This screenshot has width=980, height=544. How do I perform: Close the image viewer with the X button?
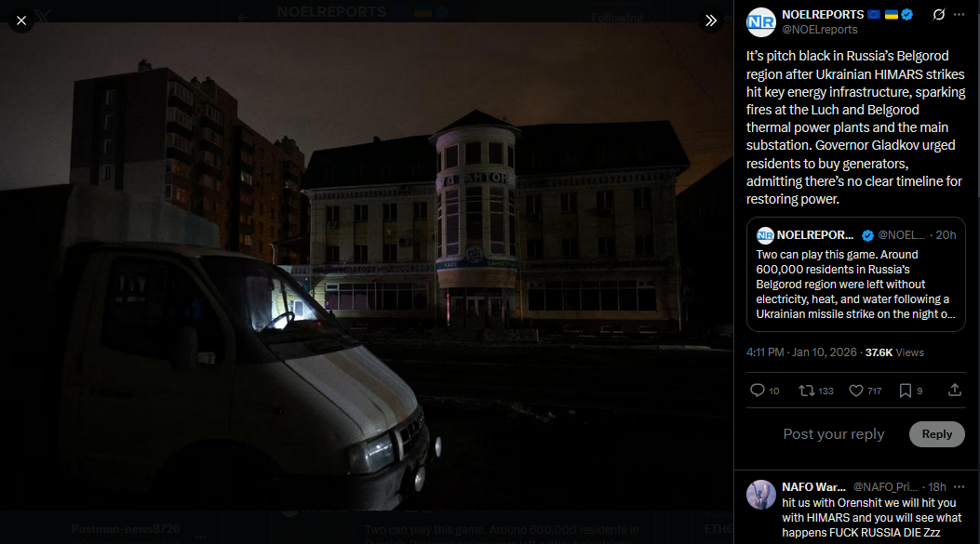(21, 20)
